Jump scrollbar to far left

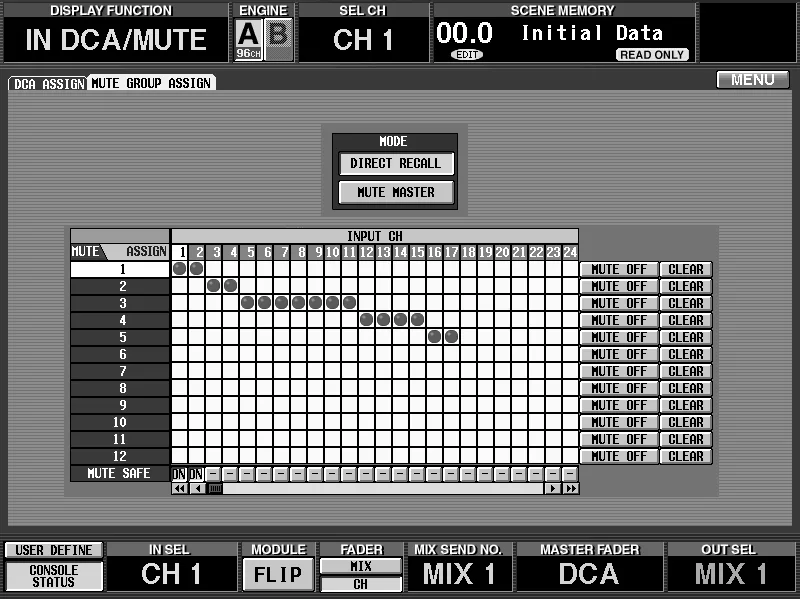pos(180,488)
